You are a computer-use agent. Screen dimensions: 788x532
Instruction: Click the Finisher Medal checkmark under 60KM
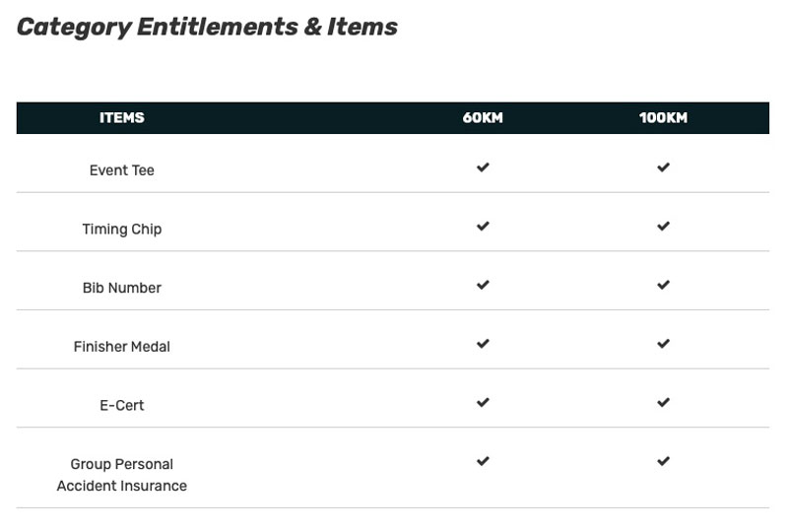tap(483, 344)
